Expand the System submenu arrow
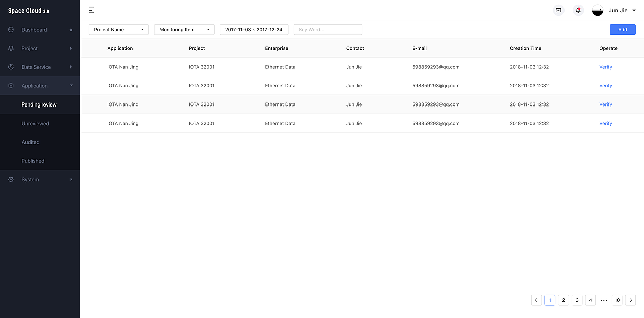The width and height of the screenshot is (644, 318). (71, 179)
